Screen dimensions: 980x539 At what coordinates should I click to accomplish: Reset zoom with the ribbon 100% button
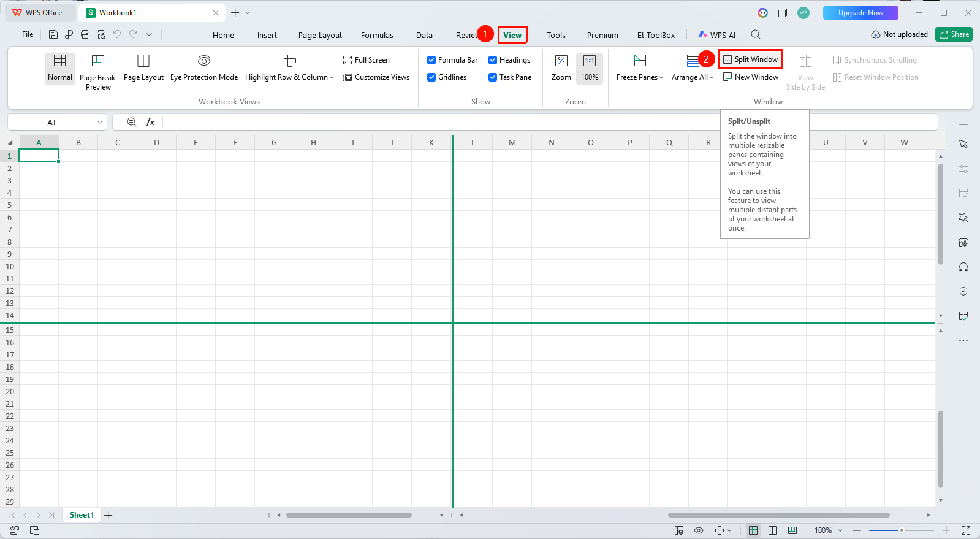coord(590,68)
